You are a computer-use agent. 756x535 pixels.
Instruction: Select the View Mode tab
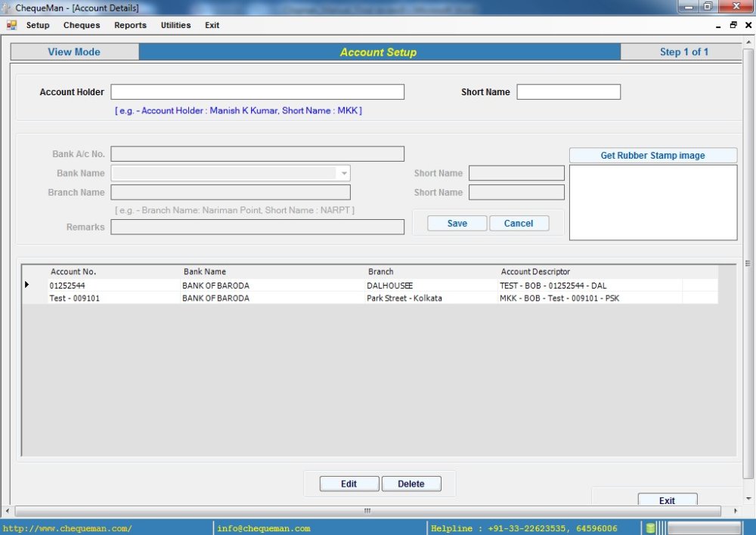73,51
